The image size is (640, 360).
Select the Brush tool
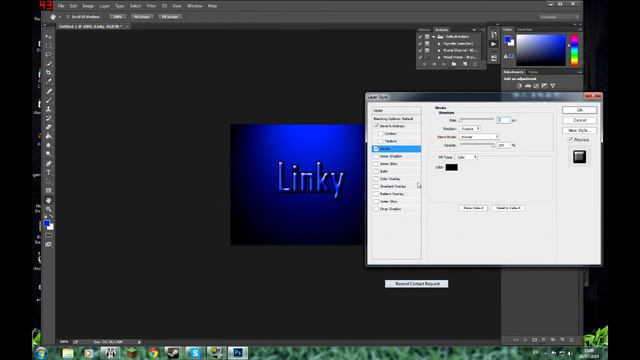pyautogui.click(x=49, y=100)
